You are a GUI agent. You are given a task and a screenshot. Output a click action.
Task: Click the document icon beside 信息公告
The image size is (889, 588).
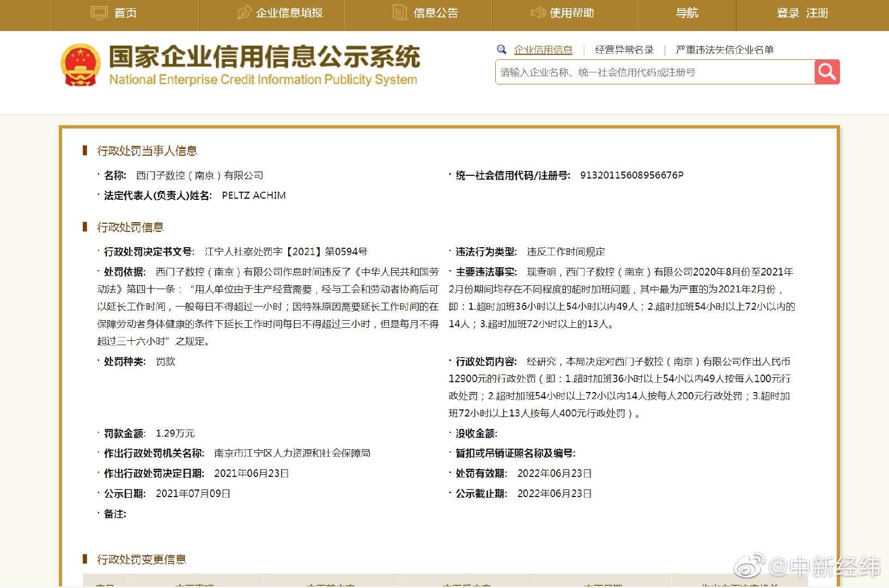400,13
